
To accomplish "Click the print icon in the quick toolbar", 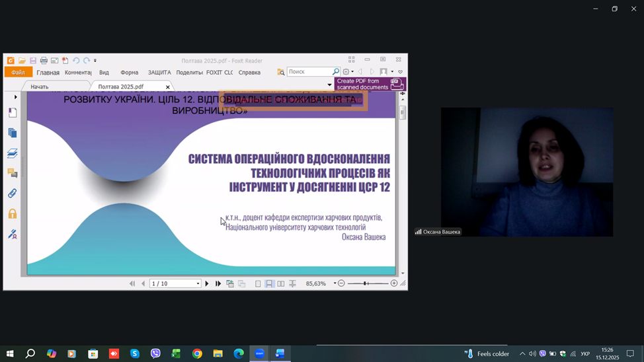I will click(x=44, y=61).
